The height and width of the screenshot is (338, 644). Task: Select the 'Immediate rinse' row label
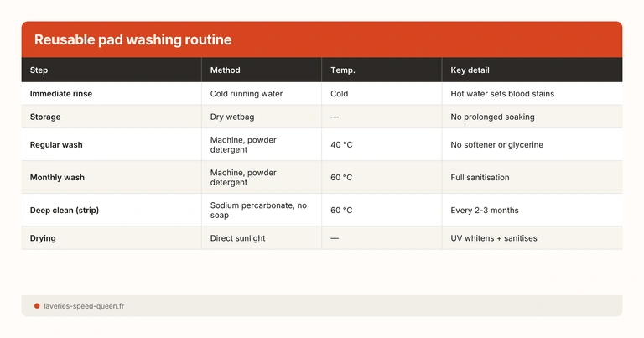pos(61,94)
